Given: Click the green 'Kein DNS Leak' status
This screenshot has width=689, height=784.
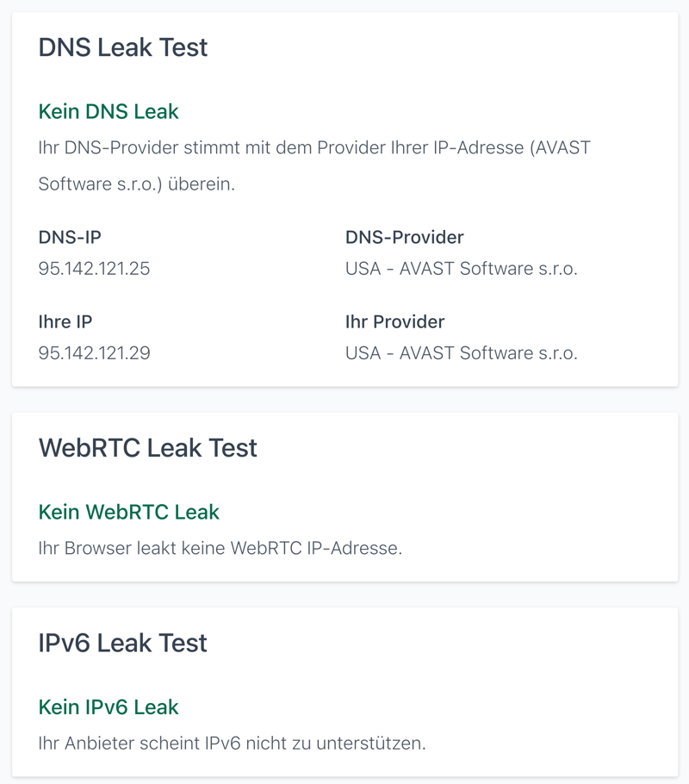Looking at the screenshot, I should coord(109,111).
